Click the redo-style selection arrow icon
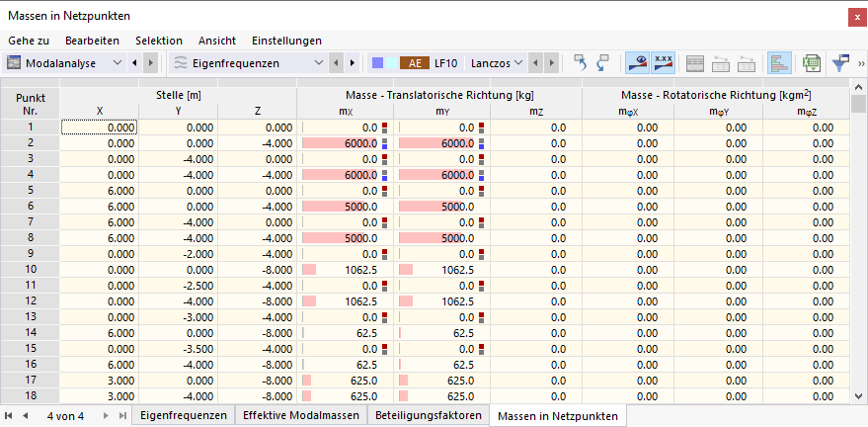This screenshot has width=868, height=427. tap(602, 63)
